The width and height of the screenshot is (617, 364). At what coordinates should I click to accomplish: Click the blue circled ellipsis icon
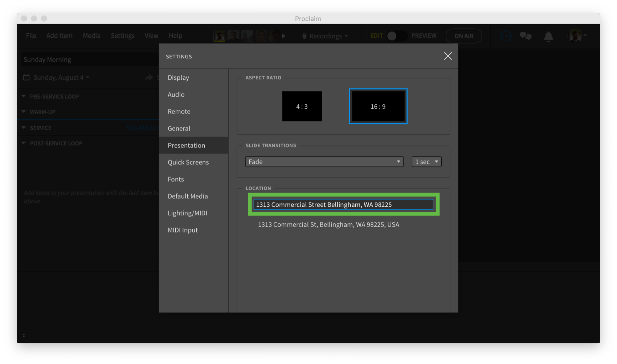pos(506,36)
